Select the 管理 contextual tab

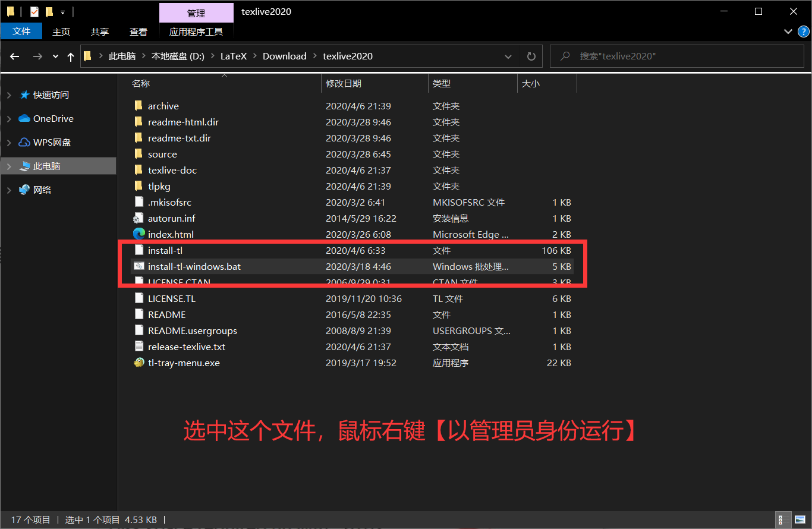coord(196,13)
